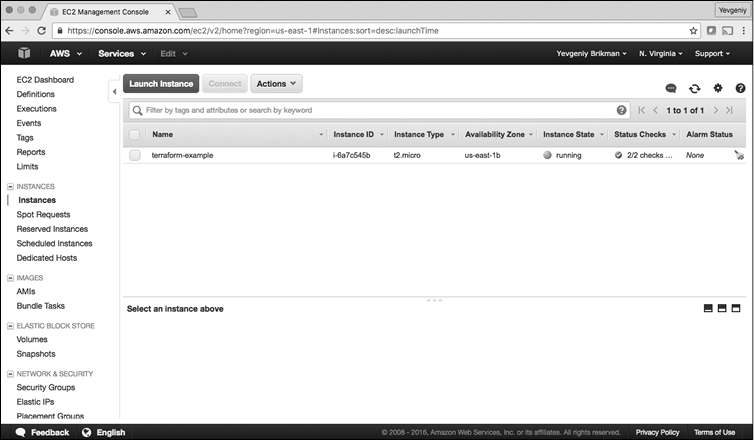Expand the N. Virginia region selector
The image size is (754, 441).
click(x=660, y=53)
